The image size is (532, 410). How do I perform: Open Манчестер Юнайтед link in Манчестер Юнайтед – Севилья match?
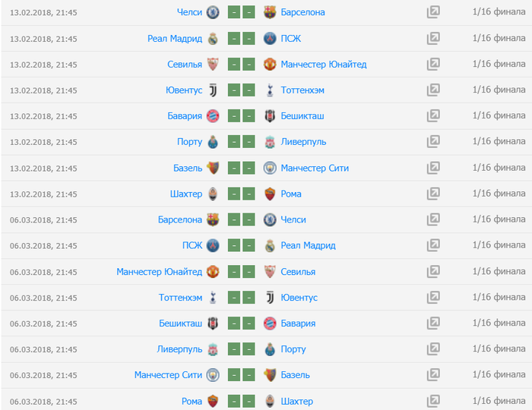(160, 271)
